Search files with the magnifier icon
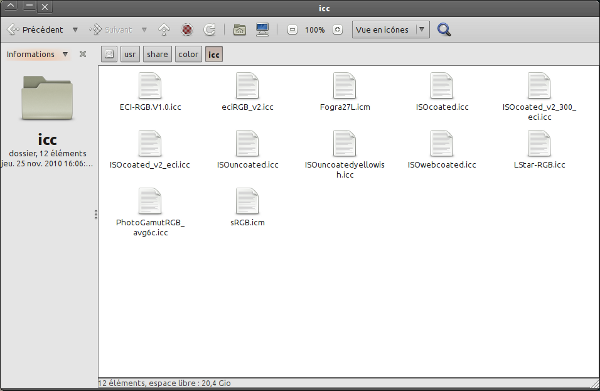600x391 pixels. (x=444, y=29)
